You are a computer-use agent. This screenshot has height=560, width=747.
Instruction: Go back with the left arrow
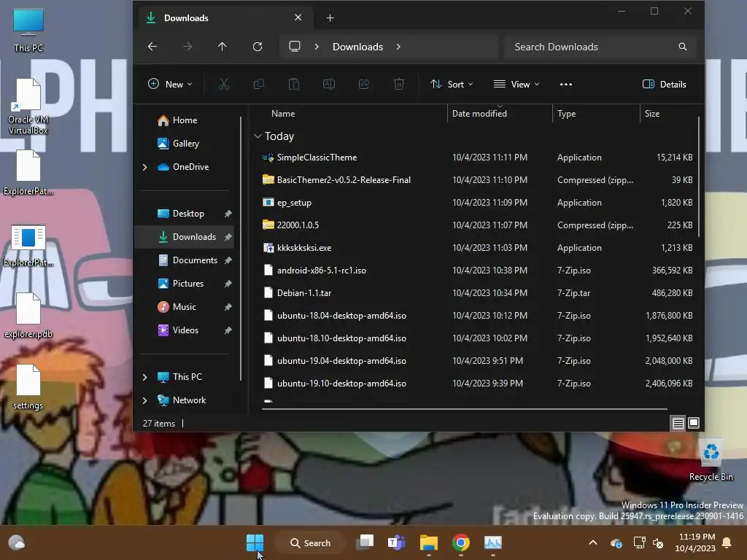point(152,47)
